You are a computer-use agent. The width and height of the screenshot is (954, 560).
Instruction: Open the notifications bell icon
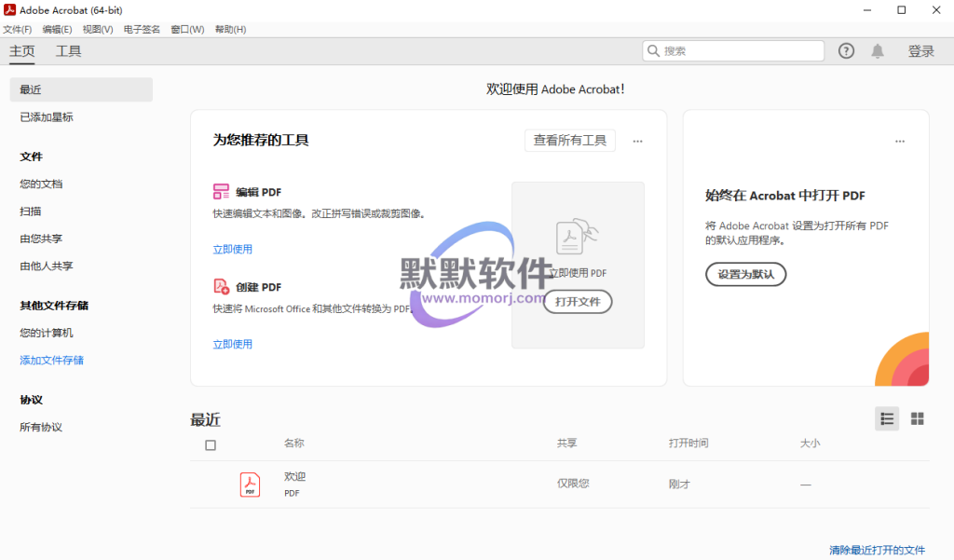click(878, 51)
